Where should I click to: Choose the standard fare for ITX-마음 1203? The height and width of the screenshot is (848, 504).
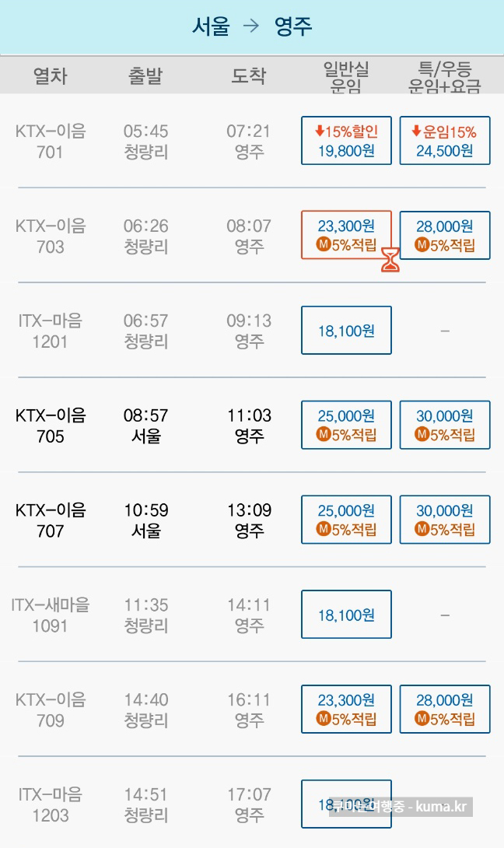coord(346,804)
